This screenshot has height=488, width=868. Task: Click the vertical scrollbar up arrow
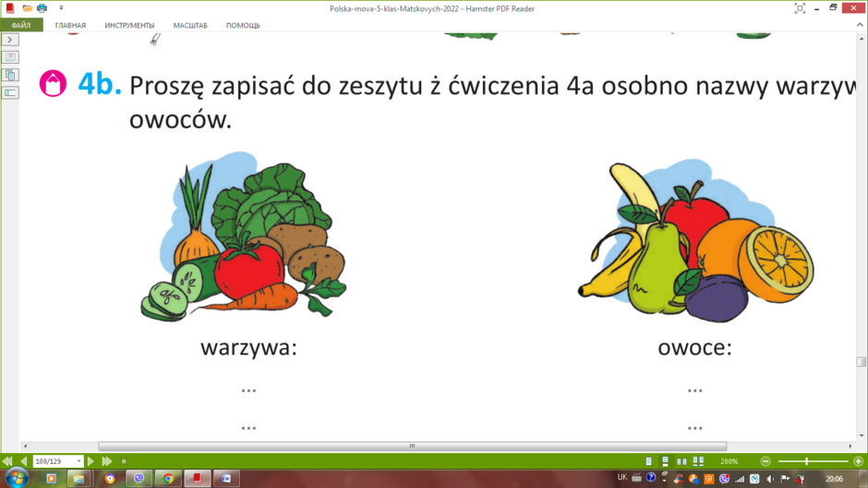pos(861,39)
